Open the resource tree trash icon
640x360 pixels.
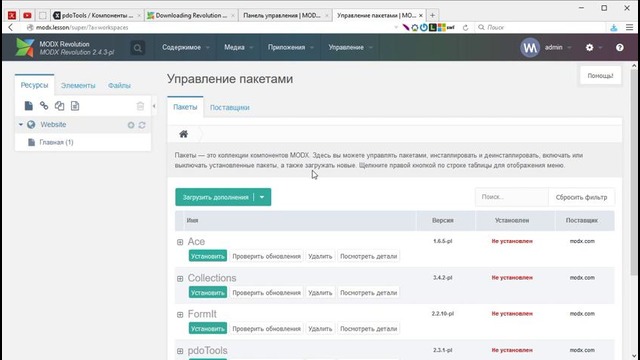(x=140, y=106)
